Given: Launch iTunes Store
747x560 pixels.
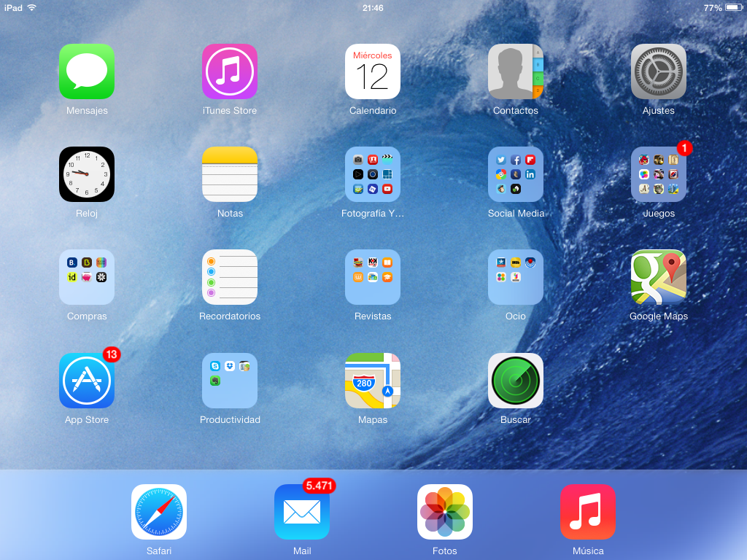Looking at the screenshot, I should (x=230, y=71).
